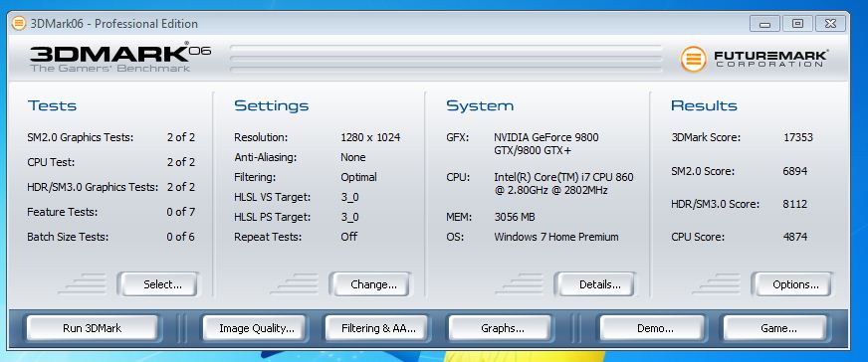The height and width of the screenshot is (362, 868).
Task: Click the Filtering value Optimal
Action: click(x=358, y=177)
